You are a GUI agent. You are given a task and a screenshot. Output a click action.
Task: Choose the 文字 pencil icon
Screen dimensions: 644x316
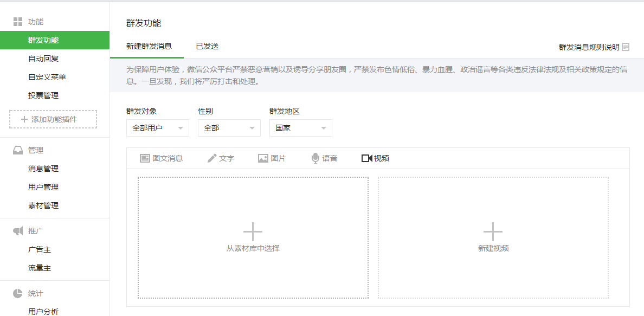tap(211, 158)
